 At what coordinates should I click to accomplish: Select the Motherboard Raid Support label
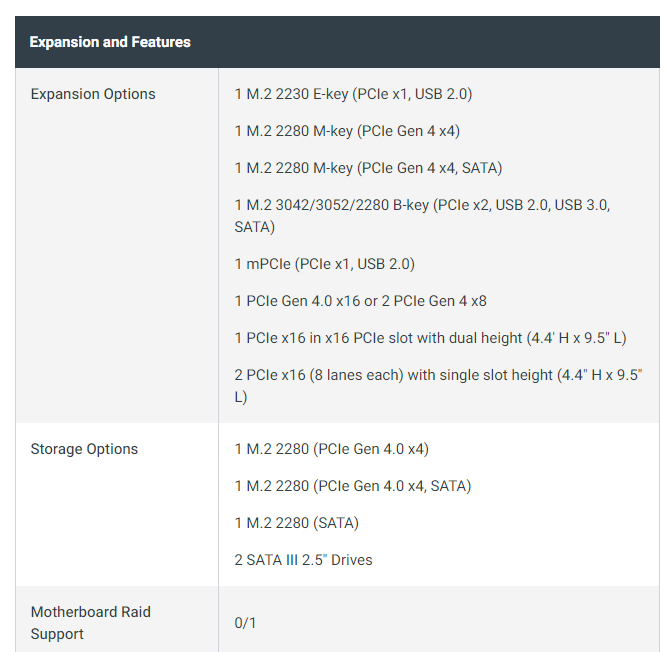click(x=91, y=623)
